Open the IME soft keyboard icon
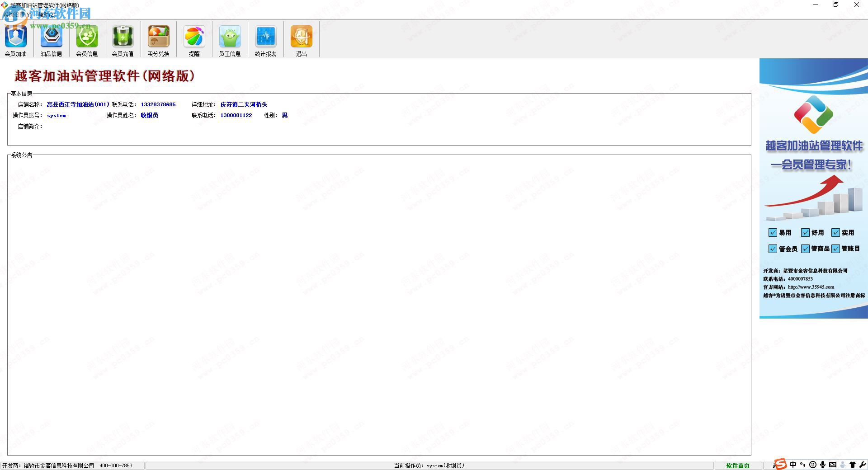The height and width of the screenshot is (470, 868). click(833, 465)
